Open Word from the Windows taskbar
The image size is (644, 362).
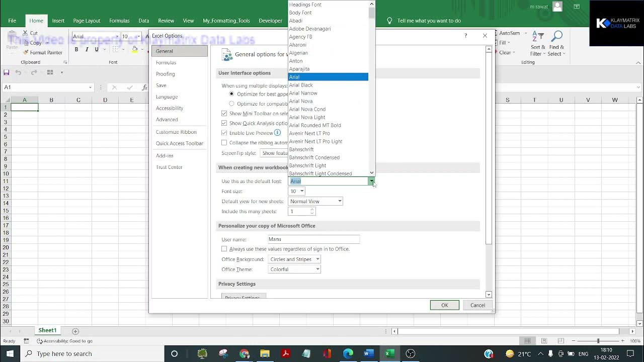[x=369, y=354]
